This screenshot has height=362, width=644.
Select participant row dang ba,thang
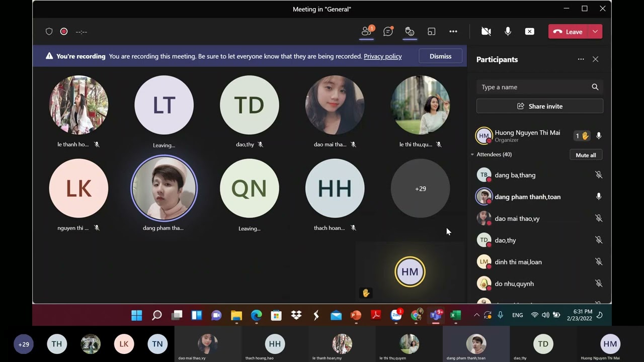[539, 175]
